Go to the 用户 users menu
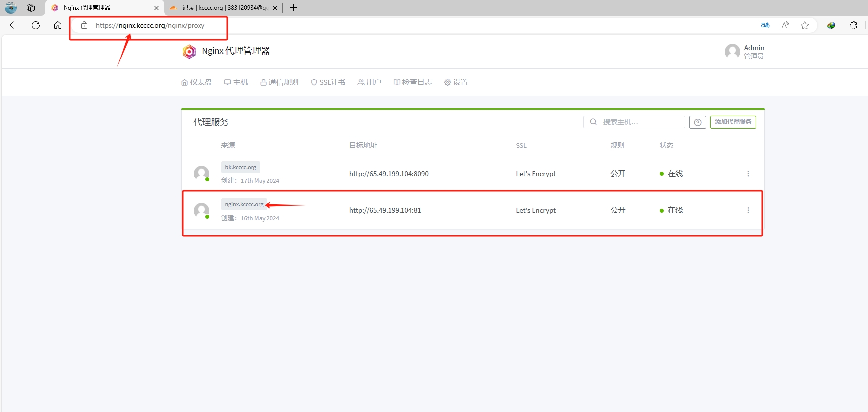The width and height of the screenshot is (868, 412). tap(369, 82)
